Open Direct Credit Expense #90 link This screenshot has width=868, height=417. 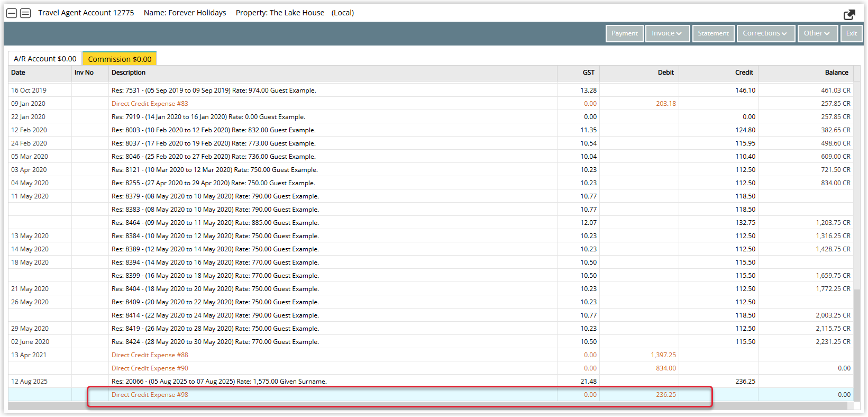[x=150, y=368]
